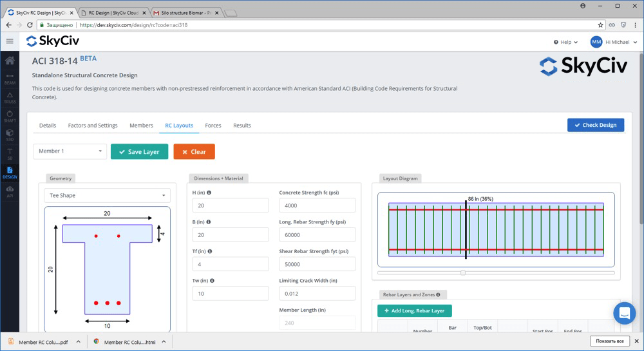
Task: Click the H (in) input field
Action: pyautogui.click(x=231, y=205)
